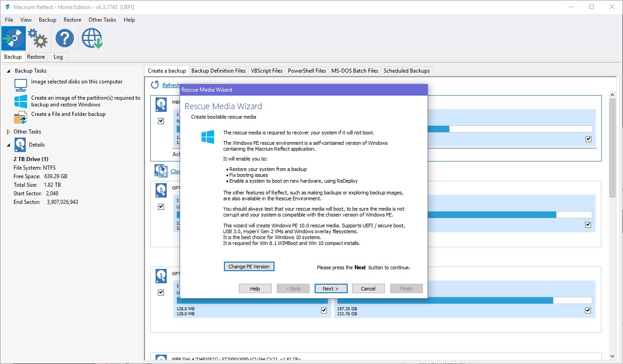Collapse the Details section

[9, 145]
